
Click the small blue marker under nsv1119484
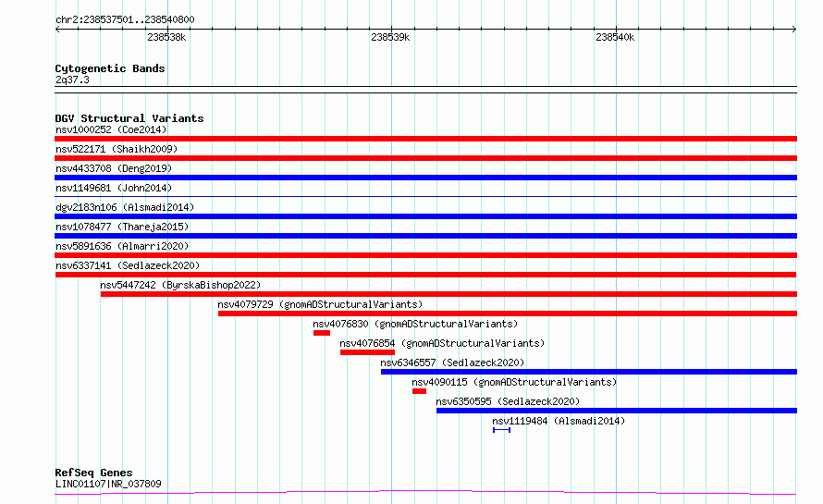click(x=501, y=430)
